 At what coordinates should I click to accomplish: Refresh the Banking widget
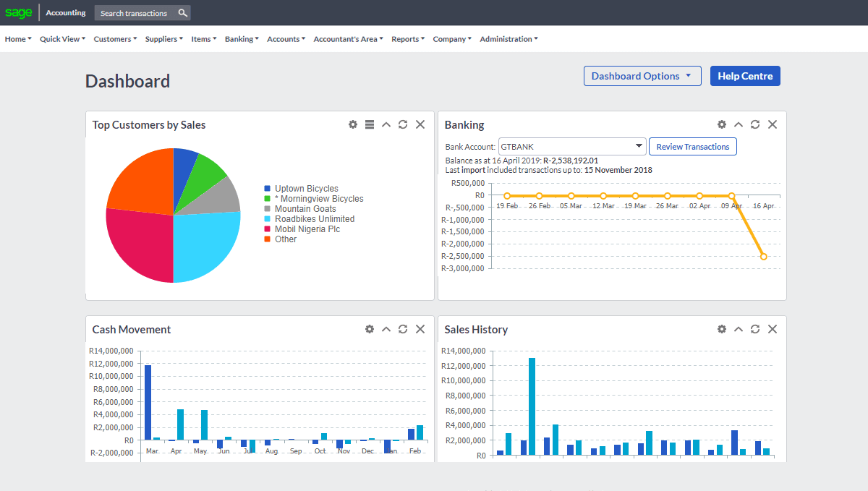754,124
